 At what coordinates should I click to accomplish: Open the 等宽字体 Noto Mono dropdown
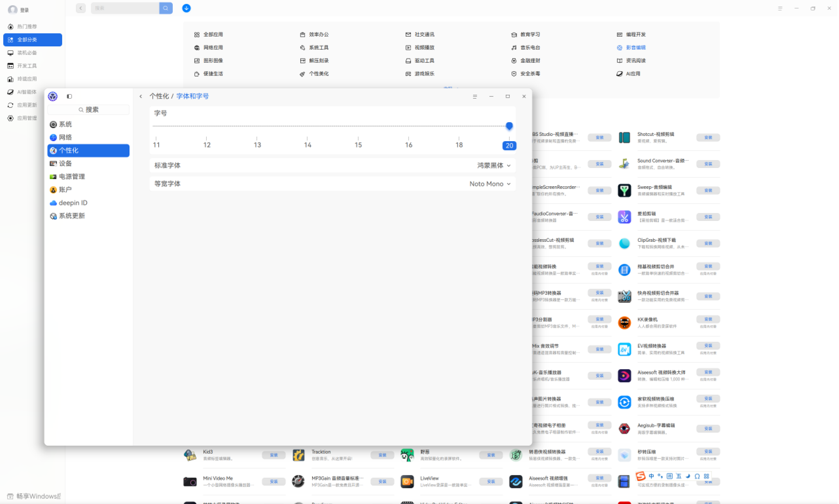[490, 184]
